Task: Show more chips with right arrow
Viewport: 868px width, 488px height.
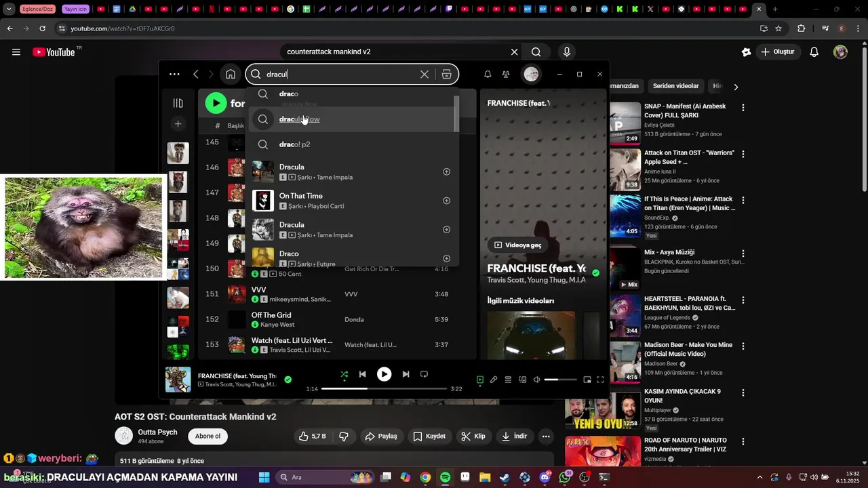Action: pos(736,87)
